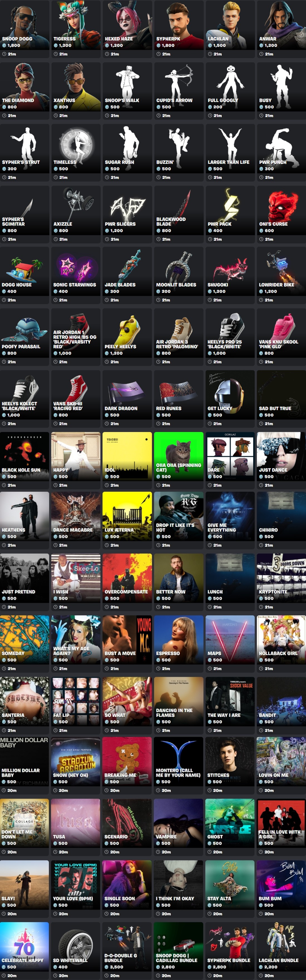Open the Oni's Curse back bling icon

(282, 210)
